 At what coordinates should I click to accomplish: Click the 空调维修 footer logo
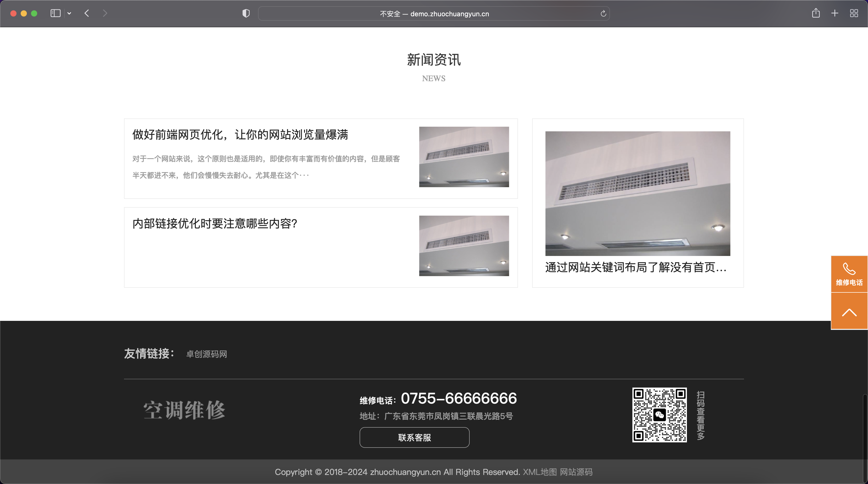click(x=184, y=410)
